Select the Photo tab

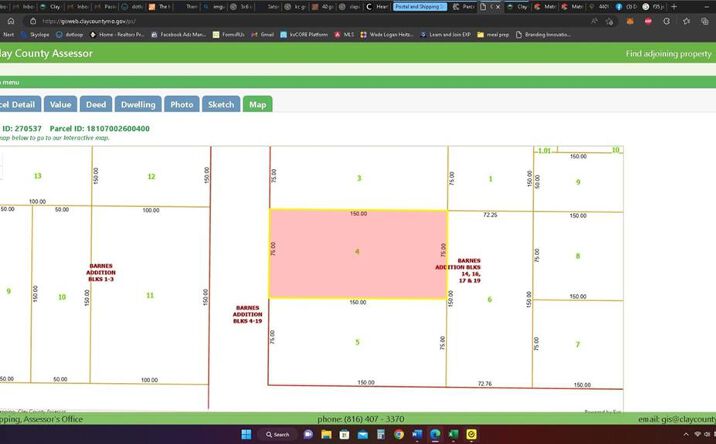[x=182, y=104]
